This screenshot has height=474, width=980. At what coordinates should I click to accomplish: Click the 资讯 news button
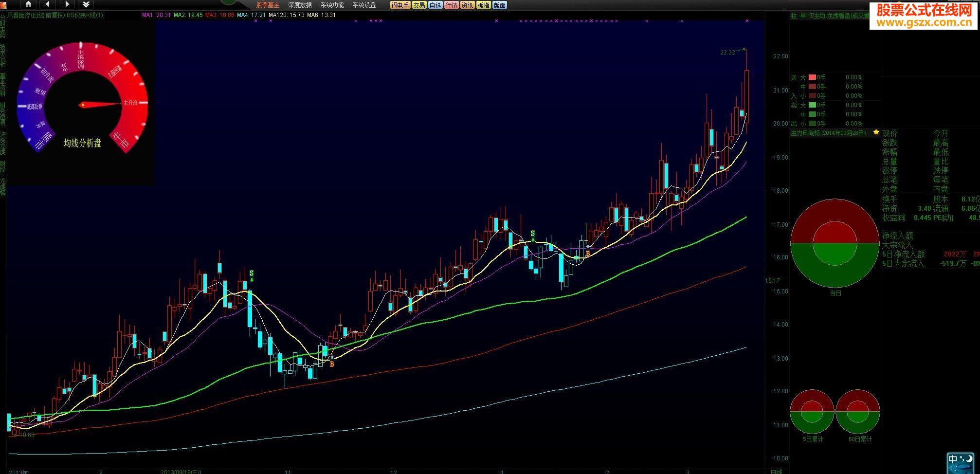pyautogui.click(x=468, y=5)
